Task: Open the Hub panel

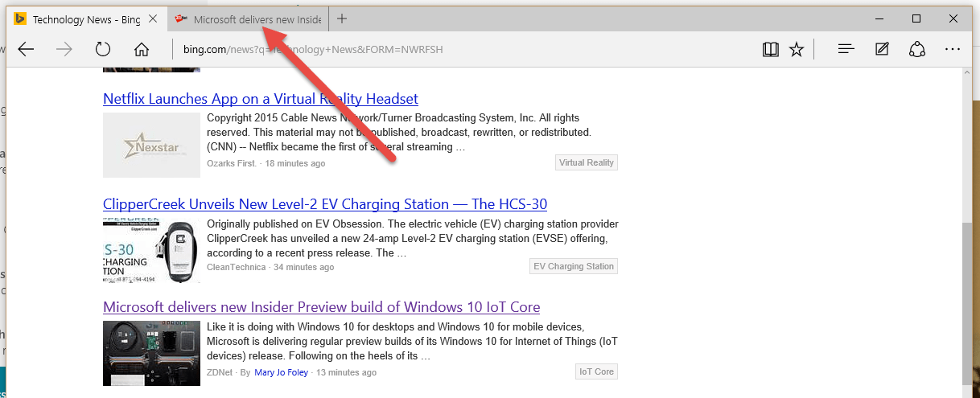Action: (x=846, y=50)
